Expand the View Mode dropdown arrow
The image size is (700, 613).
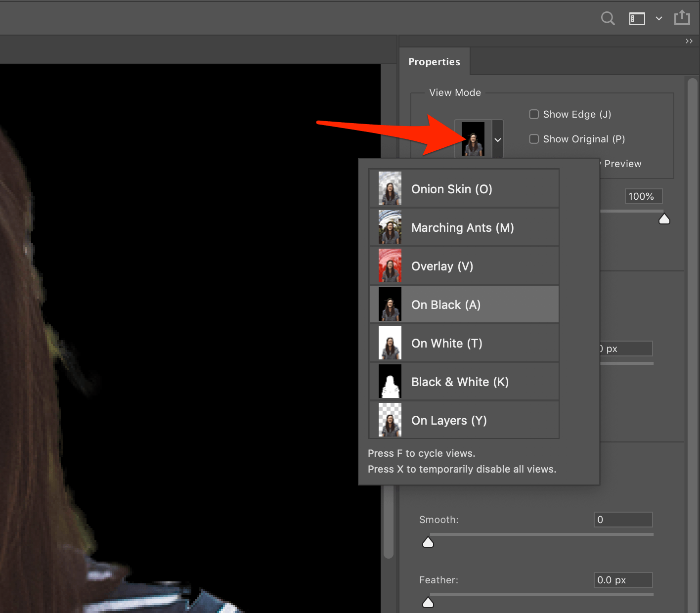click(498, 139)
